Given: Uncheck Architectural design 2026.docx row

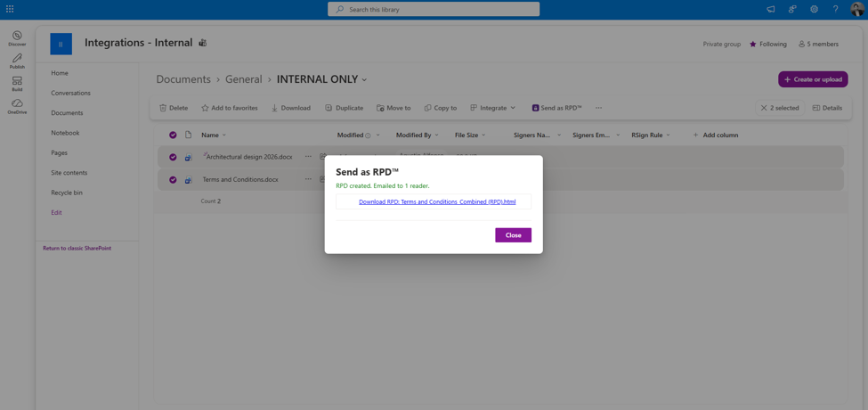Looking at the screenshot, I should pyautogui.click(x=173, y=158).
